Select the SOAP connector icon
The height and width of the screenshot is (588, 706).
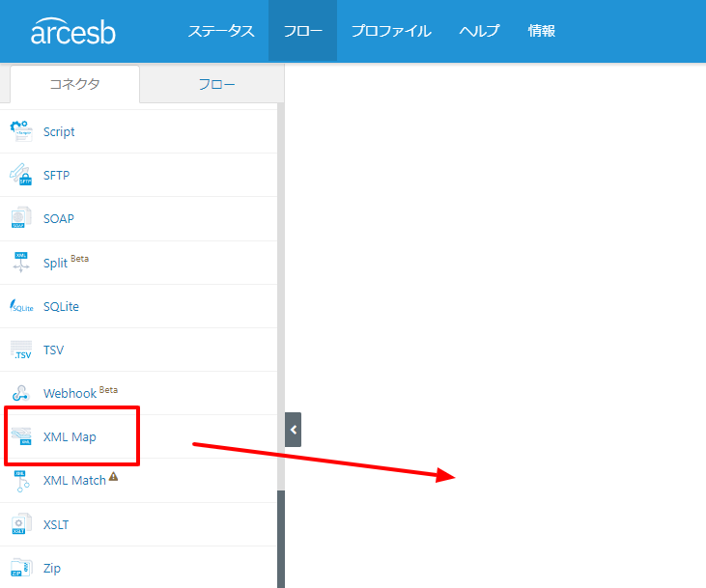[x=21, y=218]
